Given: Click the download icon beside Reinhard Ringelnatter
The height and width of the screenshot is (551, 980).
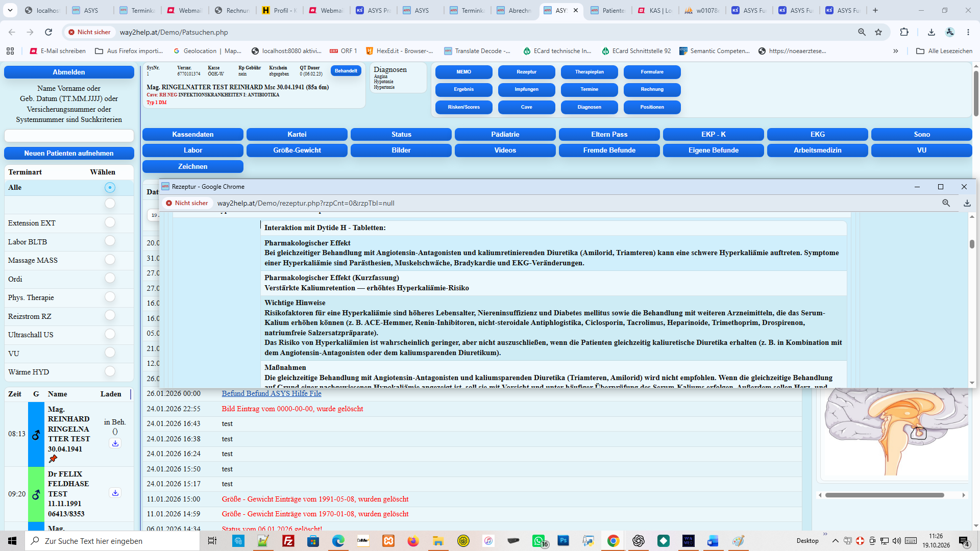Looking at the screenshot, I should [115, 443].
